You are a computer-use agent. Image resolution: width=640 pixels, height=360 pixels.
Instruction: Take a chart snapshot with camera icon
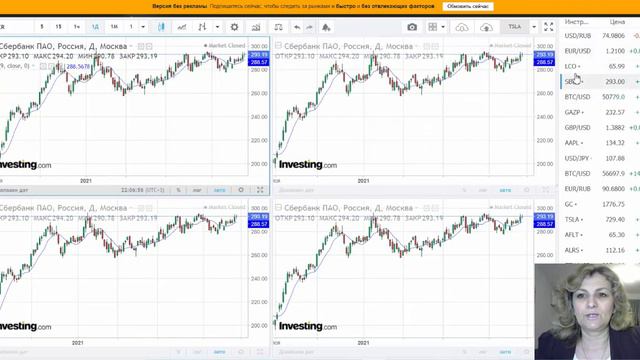point(412,27)
